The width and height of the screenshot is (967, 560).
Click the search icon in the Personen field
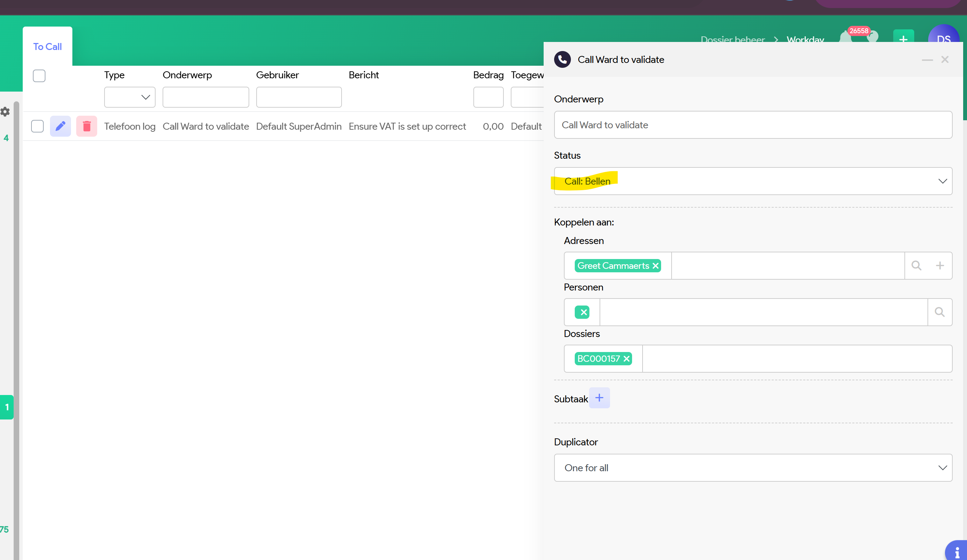[x=939, y=312]
